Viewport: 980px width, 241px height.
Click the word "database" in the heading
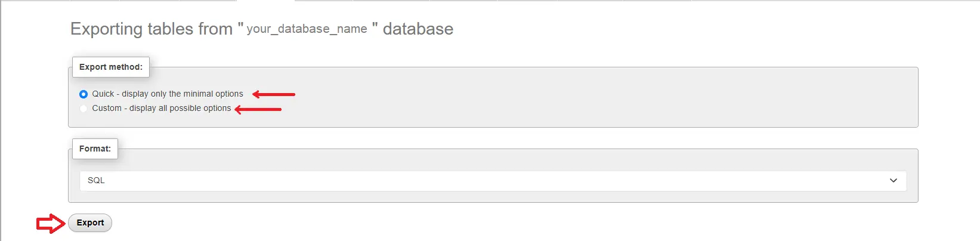tap(418, 29)
